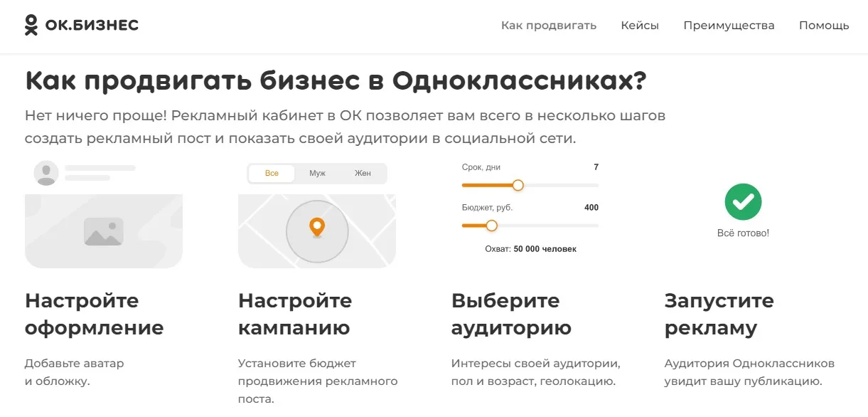Click the Добавьте аватар и обложку description

pos(74,372)
